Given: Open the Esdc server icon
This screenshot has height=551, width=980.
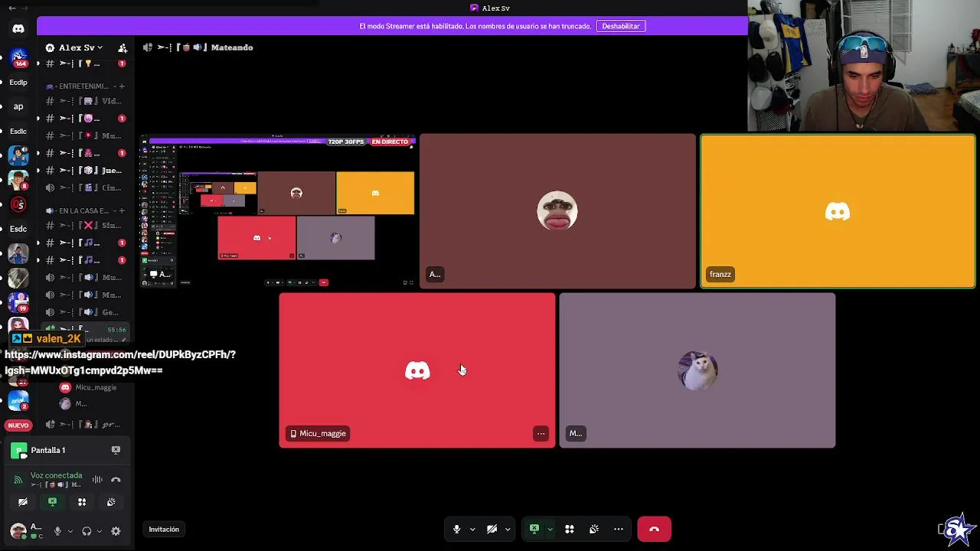Looking at the screenshot, I should coord(18,229).
